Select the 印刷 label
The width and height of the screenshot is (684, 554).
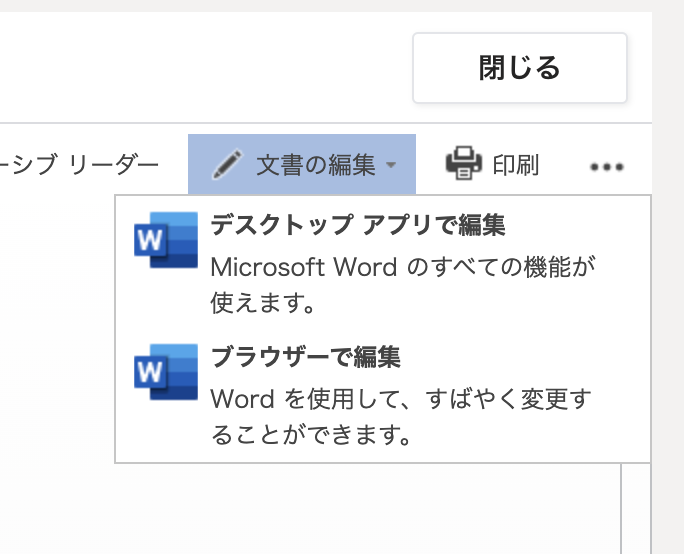[516, 165]
